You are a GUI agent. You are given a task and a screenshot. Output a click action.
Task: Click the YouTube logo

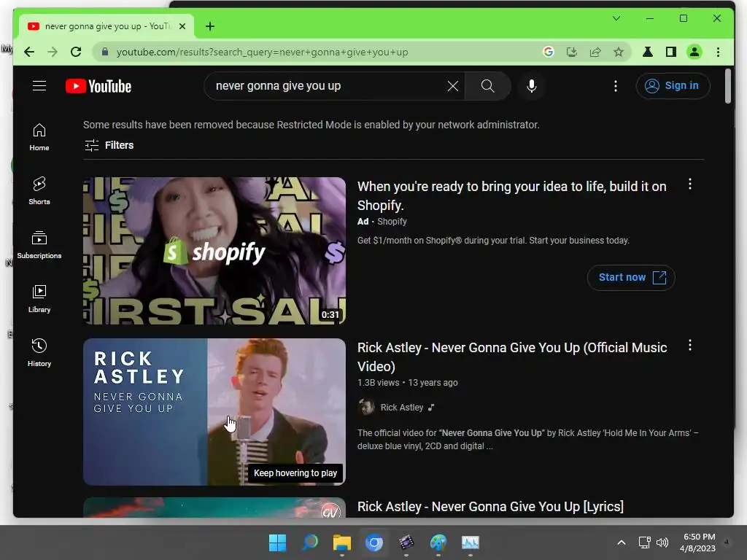(x=98, y=86)
